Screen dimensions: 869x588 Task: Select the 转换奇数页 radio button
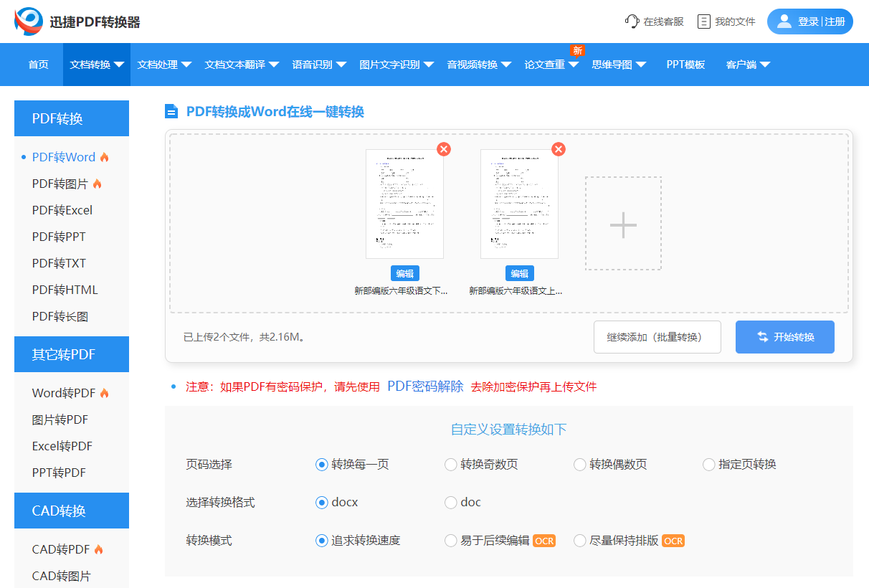[450, 464]
